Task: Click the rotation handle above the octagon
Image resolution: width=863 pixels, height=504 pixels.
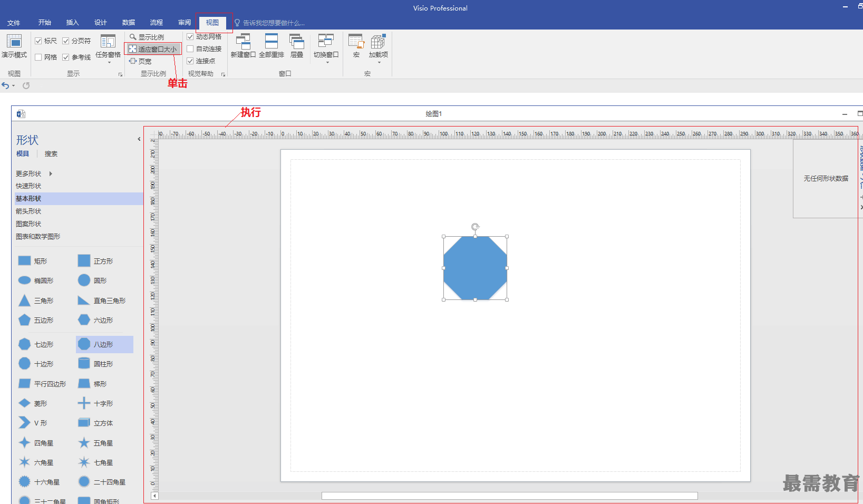Action: [475, 227]
